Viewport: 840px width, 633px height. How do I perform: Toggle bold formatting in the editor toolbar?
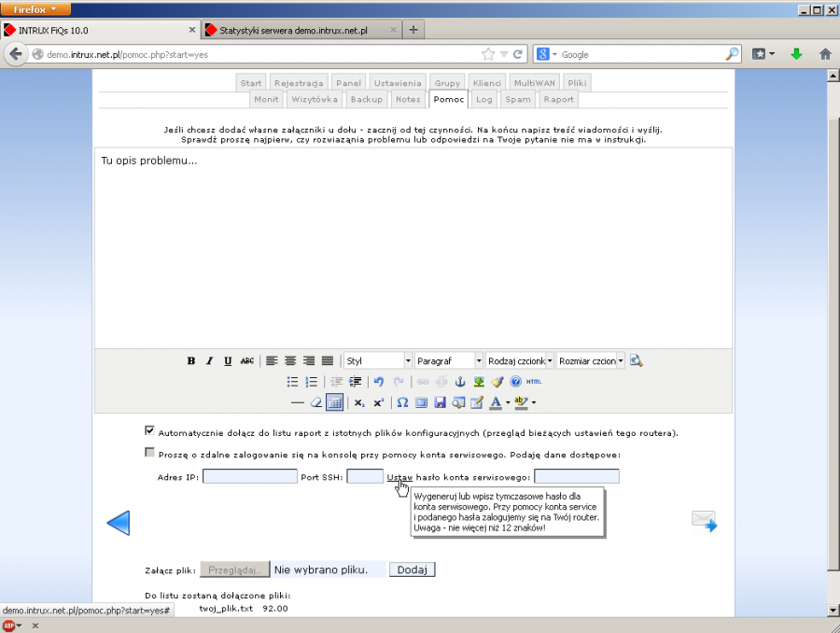(191, 361)
